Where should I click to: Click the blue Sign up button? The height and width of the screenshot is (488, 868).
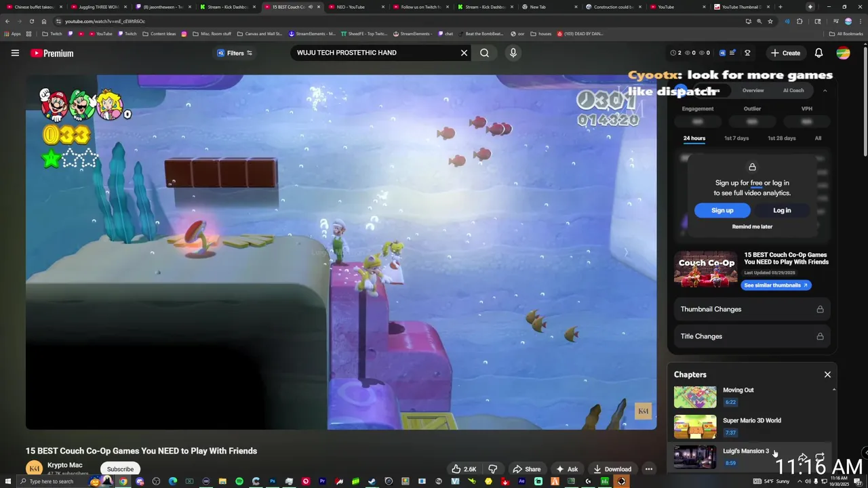(x=722, y=210)
